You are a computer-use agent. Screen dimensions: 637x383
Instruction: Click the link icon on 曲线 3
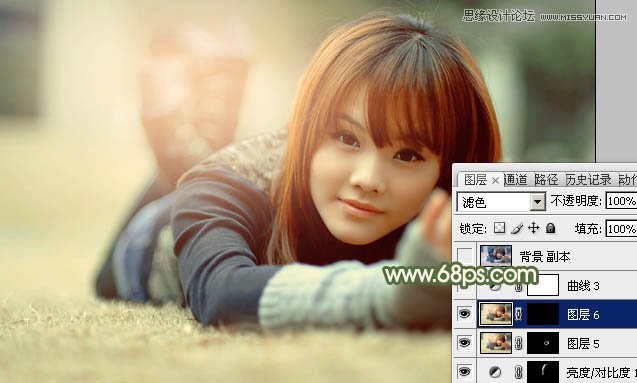tap(519, 287)
